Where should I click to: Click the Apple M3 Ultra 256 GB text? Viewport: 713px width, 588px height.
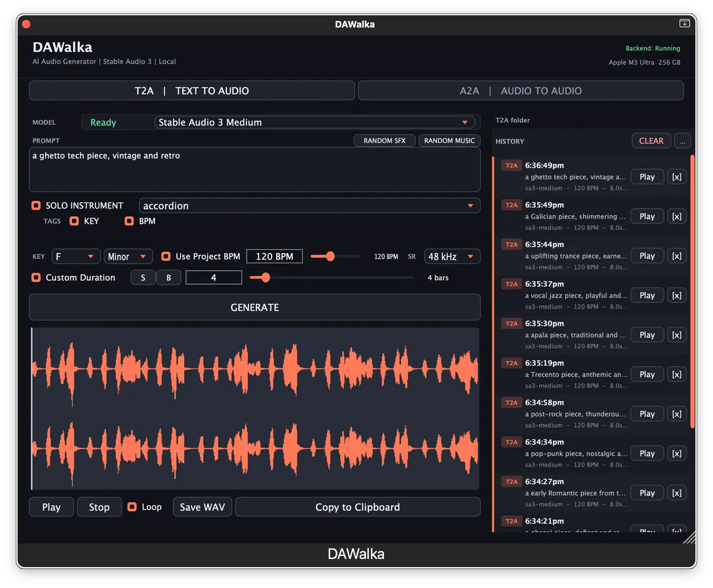[x=645, y=62]
